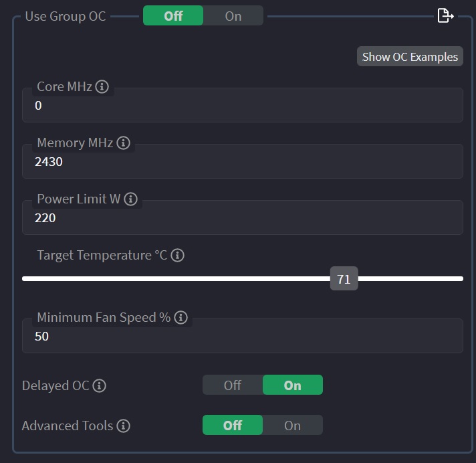This screenshot has width=476, height=463.
Task: Click Delayed OC info icon
Action: pos(99,386)
